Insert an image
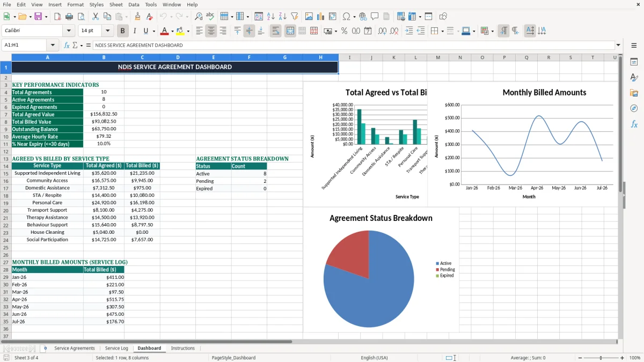This screenshot has width=644, height=362. click(309, 17)
